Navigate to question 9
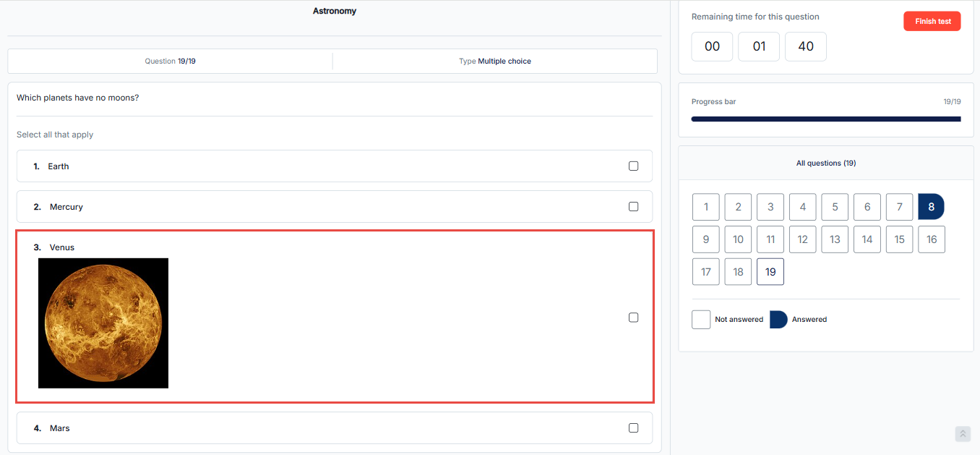The height and width of the screenshot is (455, 980). pos(706,239)
